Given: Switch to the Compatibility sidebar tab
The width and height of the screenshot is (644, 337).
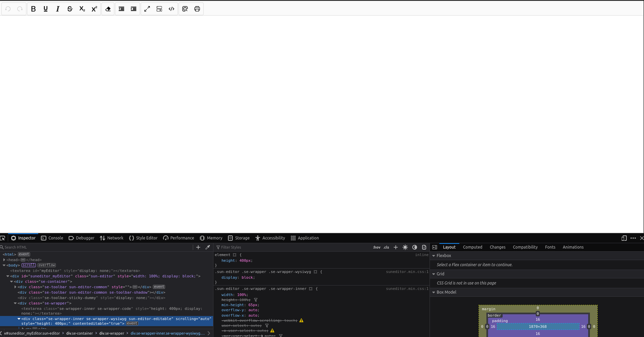Looking at the screenshot, I should [x=525, y=247].
